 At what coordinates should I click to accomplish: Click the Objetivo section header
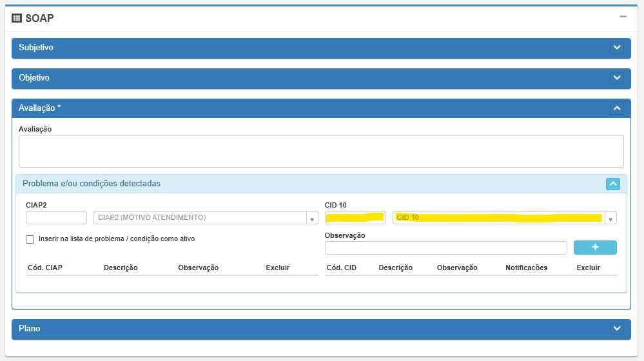(x=34, y=78)
